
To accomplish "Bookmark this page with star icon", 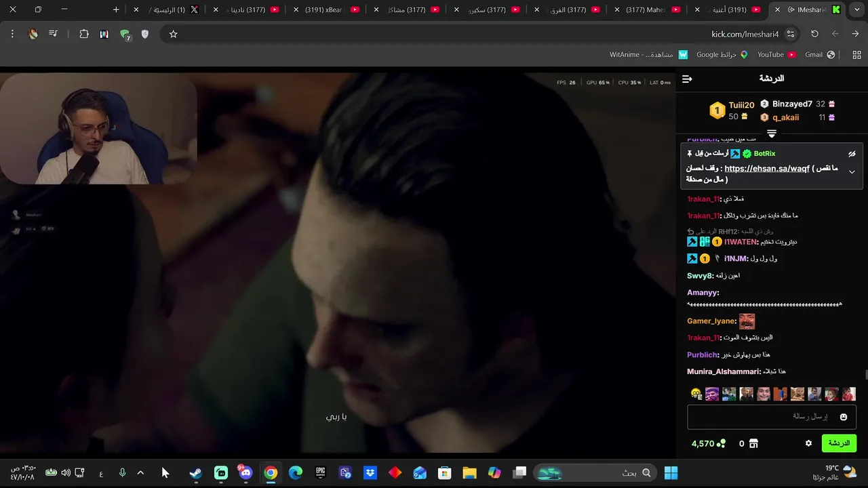I will click(x=173, y=34).
